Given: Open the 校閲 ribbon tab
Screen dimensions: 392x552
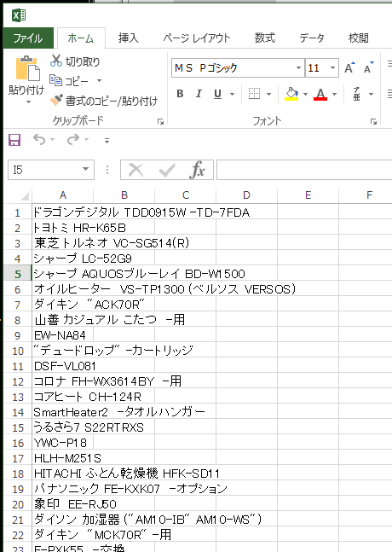Looking at the screenshot, I should click(358, 38).
